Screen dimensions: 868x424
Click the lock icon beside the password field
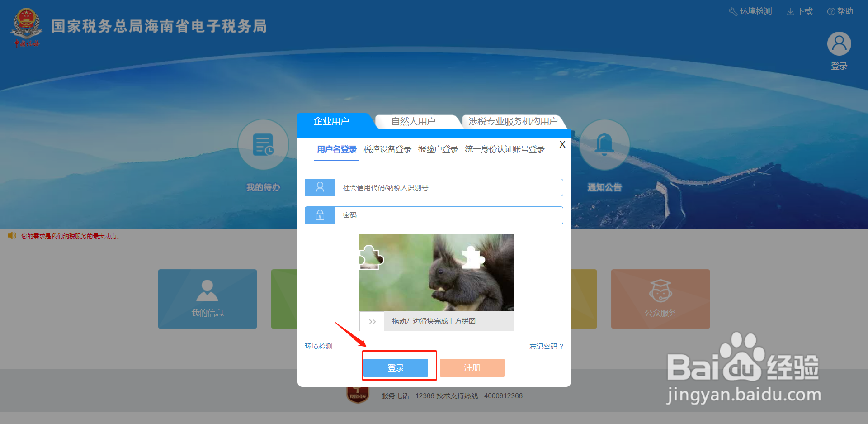[320, 215]
